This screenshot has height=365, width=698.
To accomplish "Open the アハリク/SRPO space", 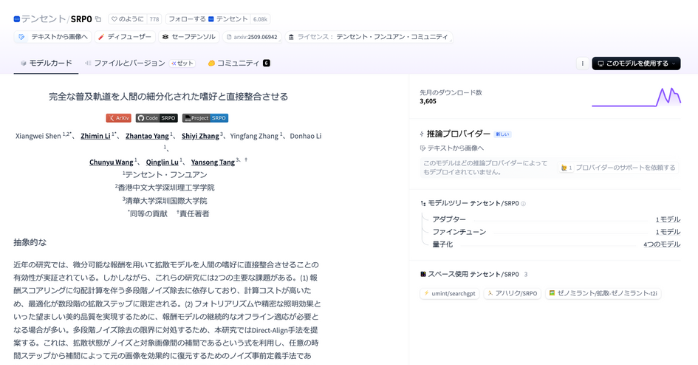I will pos(512,293).
